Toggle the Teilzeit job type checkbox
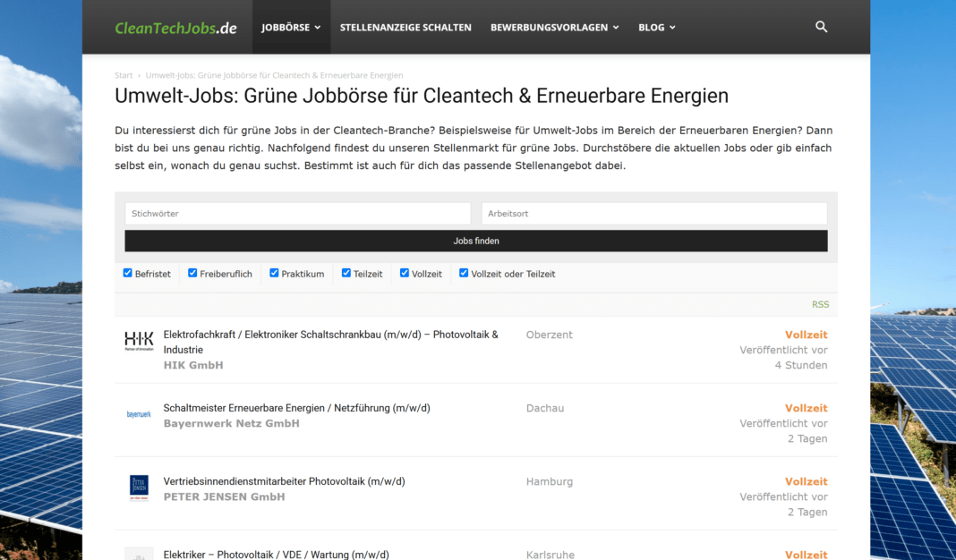956x560 pixels. coord(346,273)
